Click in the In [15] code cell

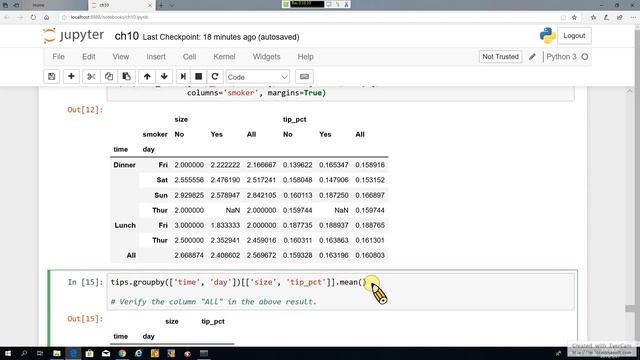pos(340,292)
